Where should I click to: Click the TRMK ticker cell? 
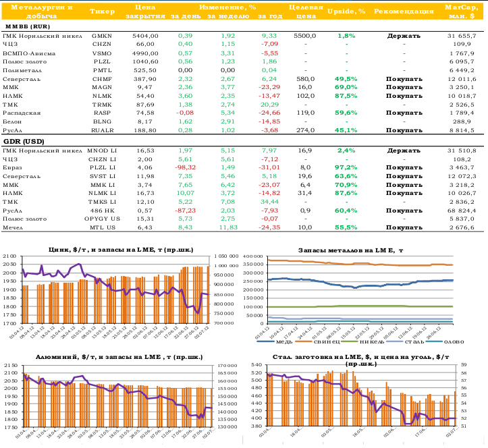tap(102, 105)
